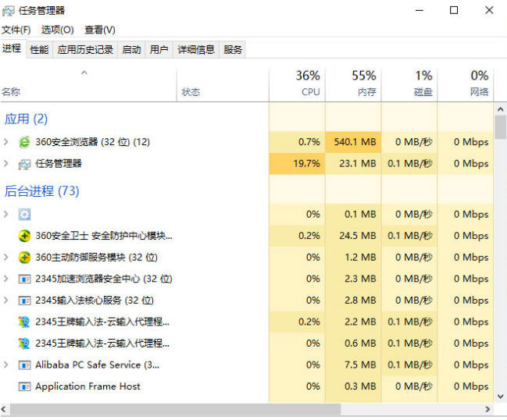Click the 7.5 MB memory cell
507x420 pixels.
coord(353,365)
